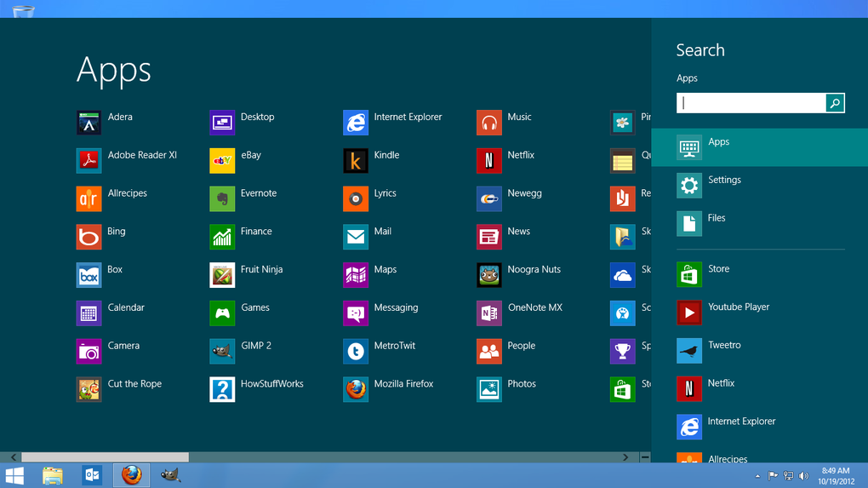868x488 pixels.
Task: Open OneNote MX app
Action: (488, 313)
